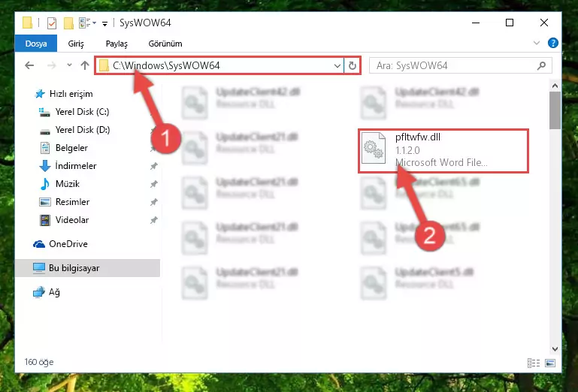Go back with the left arrow
Screen dimensions: 578x392
point(29,65)
